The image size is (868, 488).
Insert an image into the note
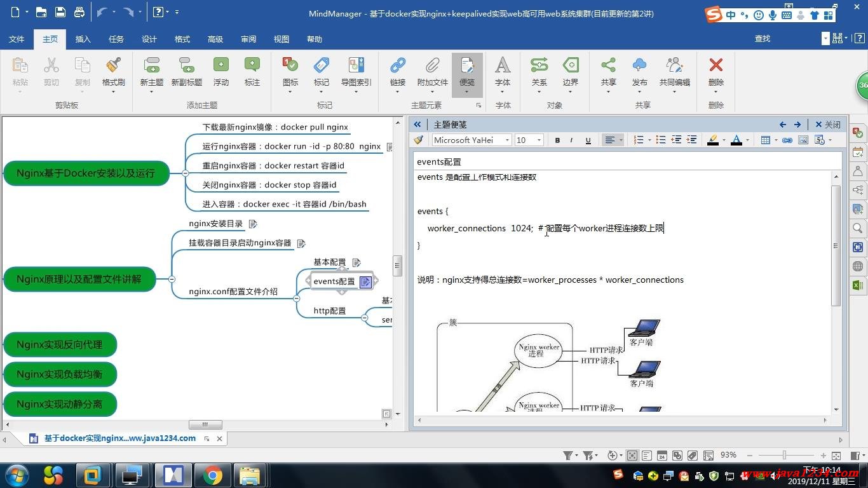click(x=803, y=140)
